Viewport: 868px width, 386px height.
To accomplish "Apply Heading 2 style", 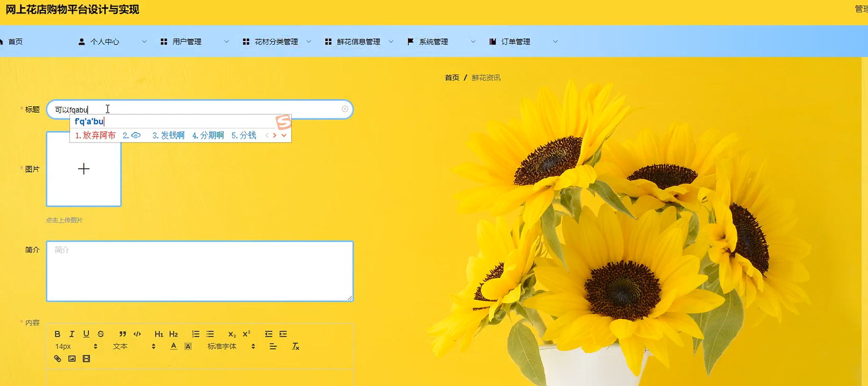I will tap(173, 334).
